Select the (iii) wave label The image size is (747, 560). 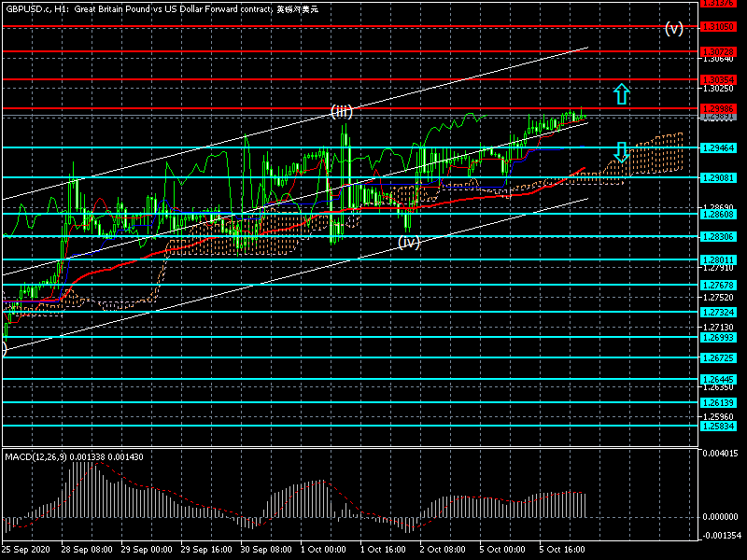coord(342,112)
